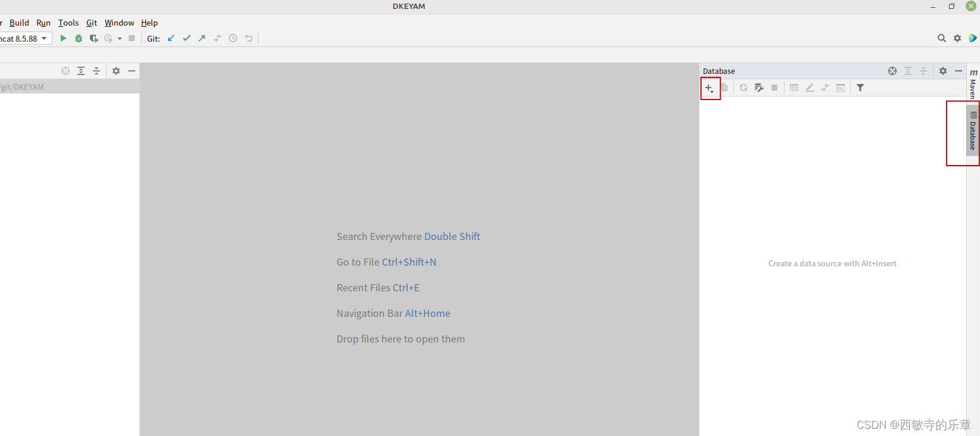Click the colorful JetBrains Toolbox icon
Viewport: 980px width, 436px height.
973,38
